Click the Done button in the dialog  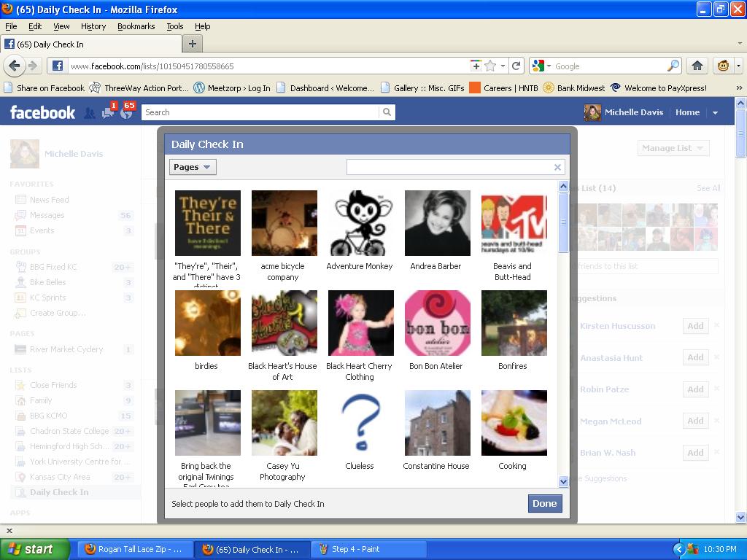pos(544,503)
